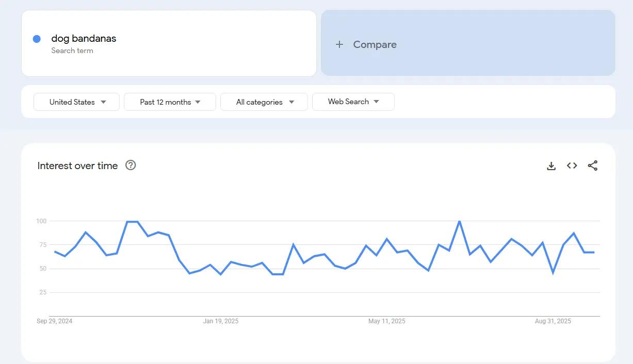Screen dimensions: 633x364
Task: Change the Web Search type filter
Action: point(353,102)
